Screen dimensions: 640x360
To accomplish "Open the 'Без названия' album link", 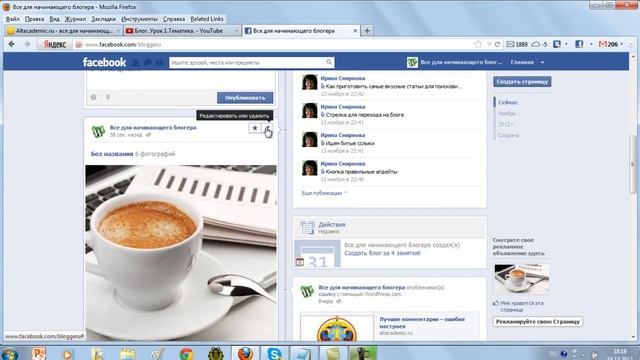I will click(x=112, y=154).
